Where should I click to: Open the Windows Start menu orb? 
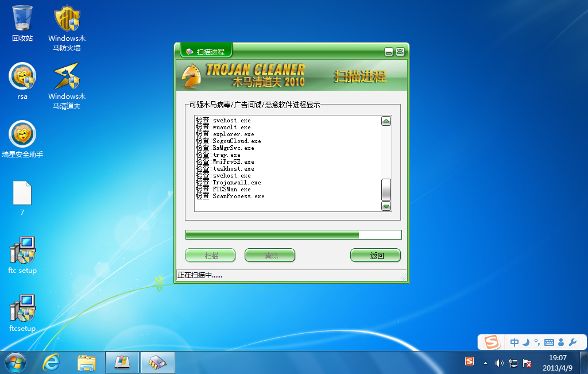coord(16,363)
